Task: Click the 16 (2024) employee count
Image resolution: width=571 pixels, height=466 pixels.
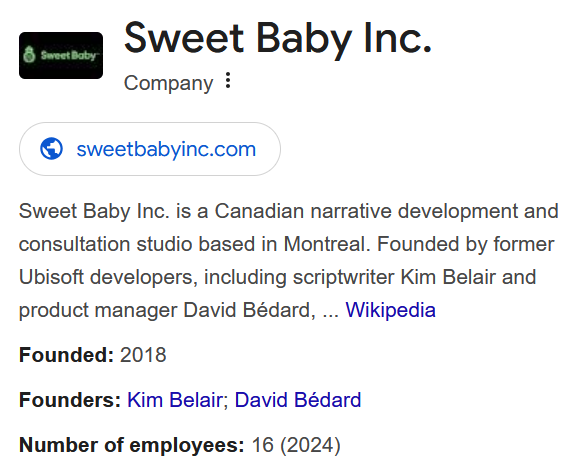Action: point(296,445)
